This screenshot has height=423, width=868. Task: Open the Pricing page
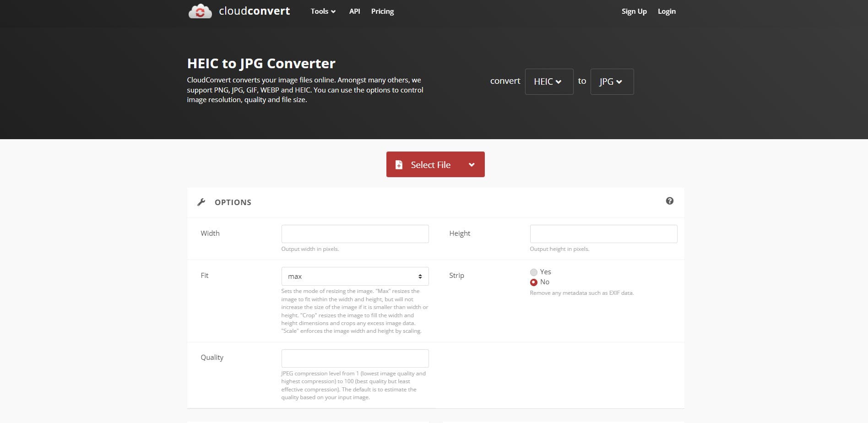(382, 11)
